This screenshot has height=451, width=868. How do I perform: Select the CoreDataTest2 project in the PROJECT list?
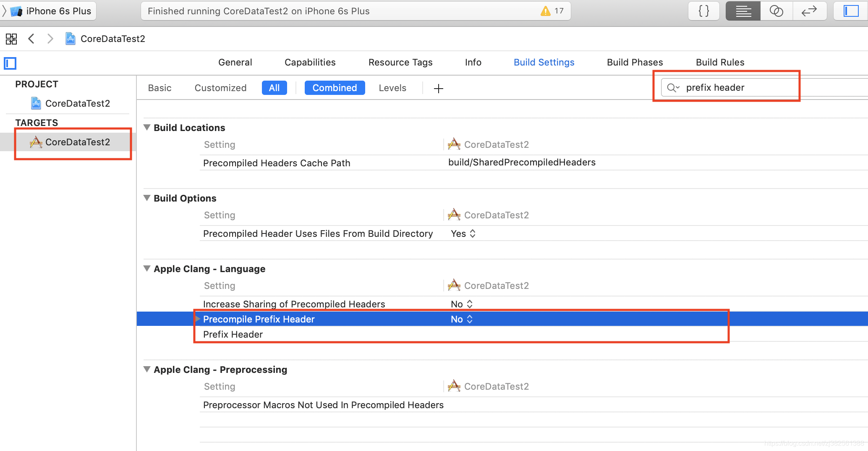pos(71,103)
